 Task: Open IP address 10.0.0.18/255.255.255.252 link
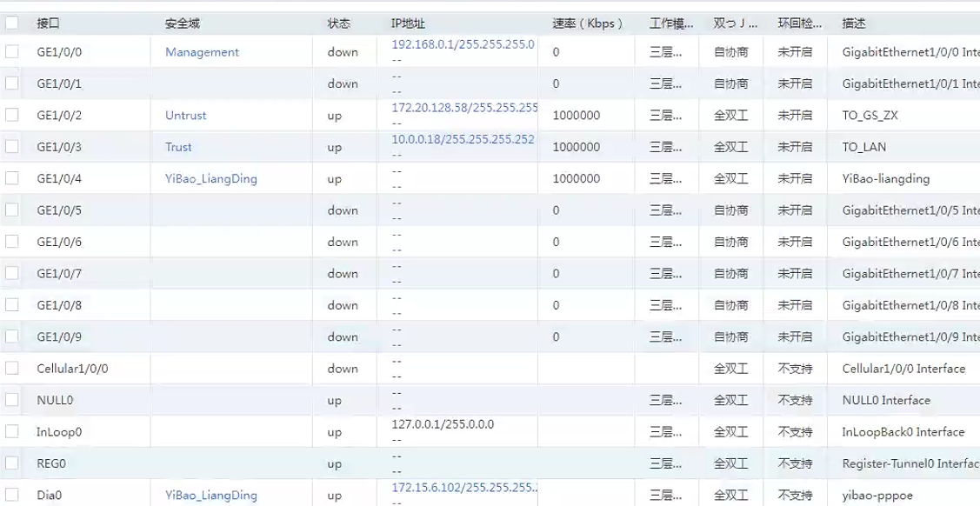pyautogui.click(x=463, y=139)
